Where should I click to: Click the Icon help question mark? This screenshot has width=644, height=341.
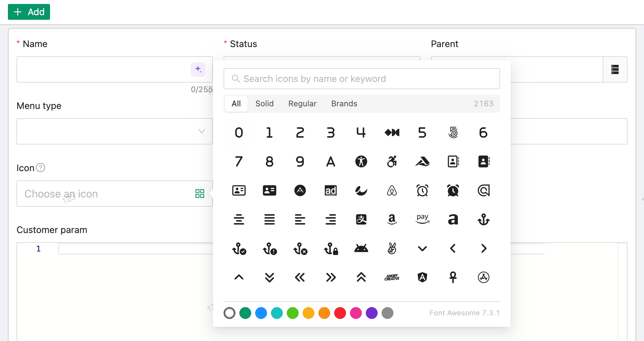[x=40, y=168]
